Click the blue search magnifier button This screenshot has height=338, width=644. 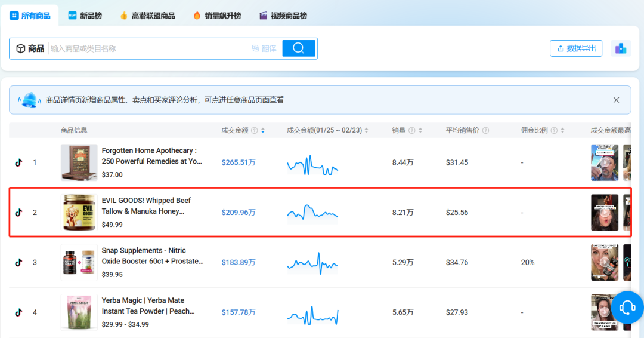(299, 48)
